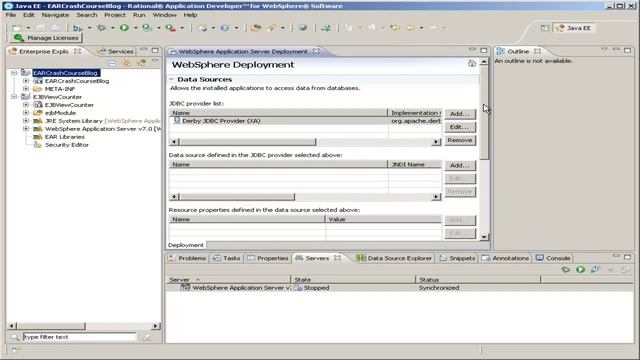Click the New wizard toolbar icon
640x360 pixels.
[17, 28]
